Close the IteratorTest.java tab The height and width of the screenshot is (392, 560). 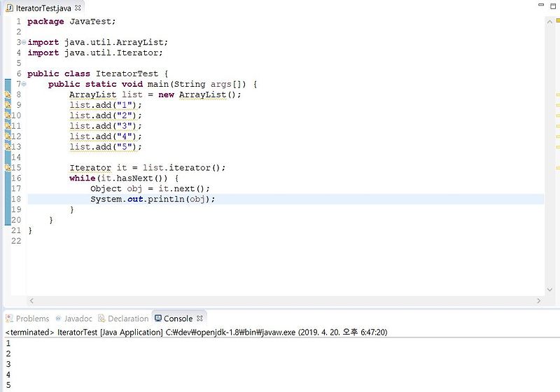point(78,8)
